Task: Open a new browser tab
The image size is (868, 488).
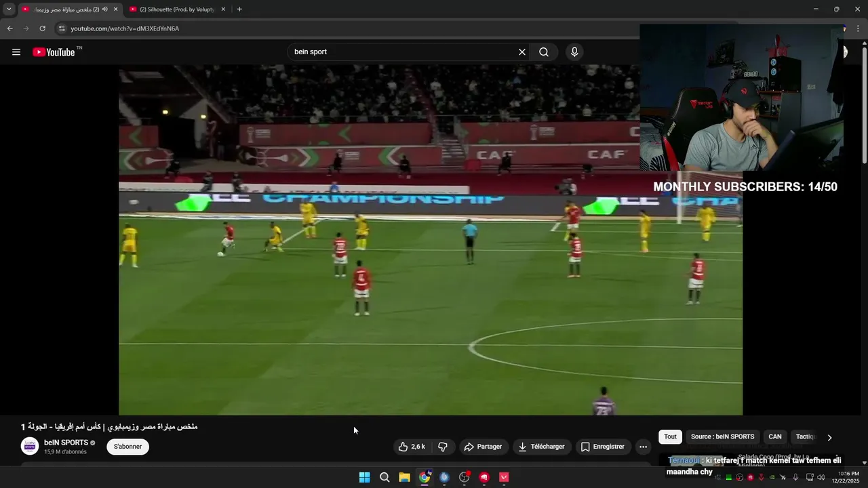Action: coord(239,9)
